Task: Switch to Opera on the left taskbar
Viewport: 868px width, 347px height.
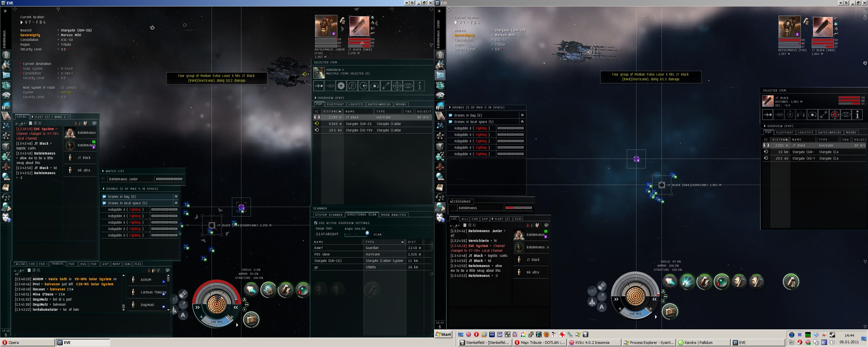Action: point(27,343)
